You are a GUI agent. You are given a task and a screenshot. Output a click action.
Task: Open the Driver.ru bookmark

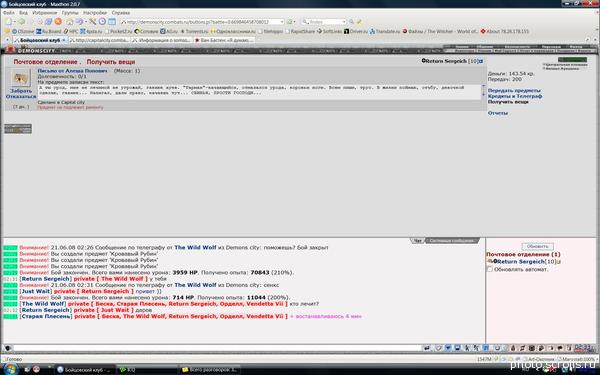355,31
